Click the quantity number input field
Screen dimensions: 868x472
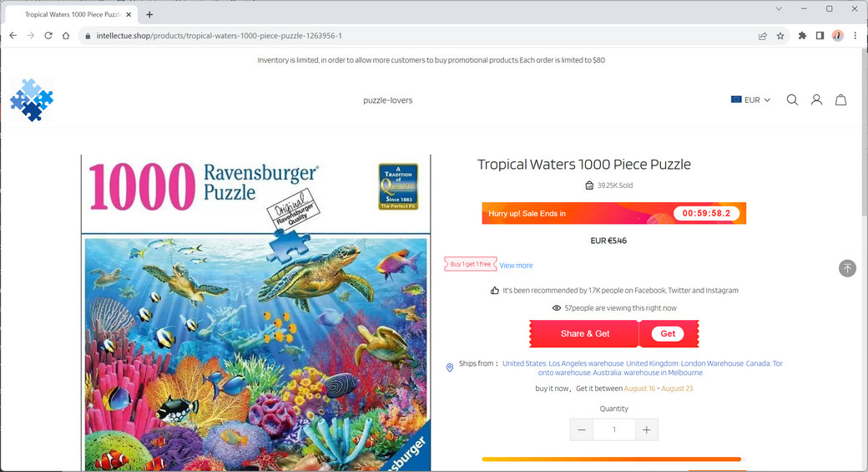(x=614, y=430)
